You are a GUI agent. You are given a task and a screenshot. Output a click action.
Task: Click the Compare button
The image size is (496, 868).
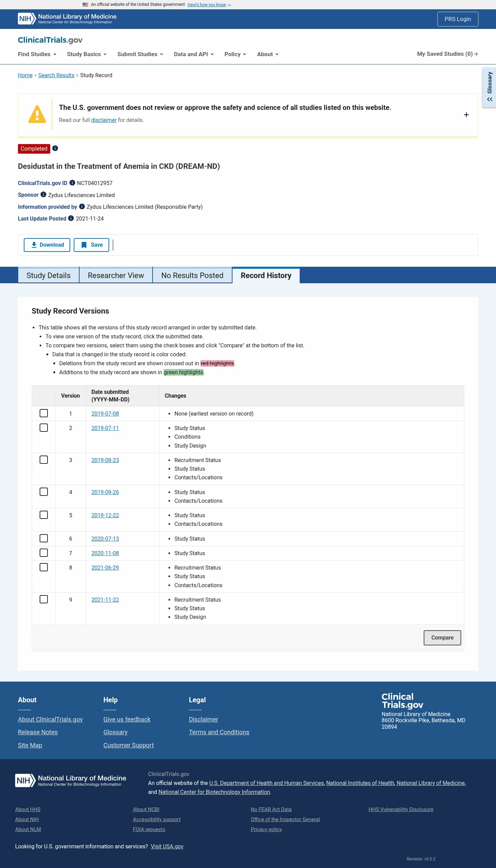[x=442, y=637]
